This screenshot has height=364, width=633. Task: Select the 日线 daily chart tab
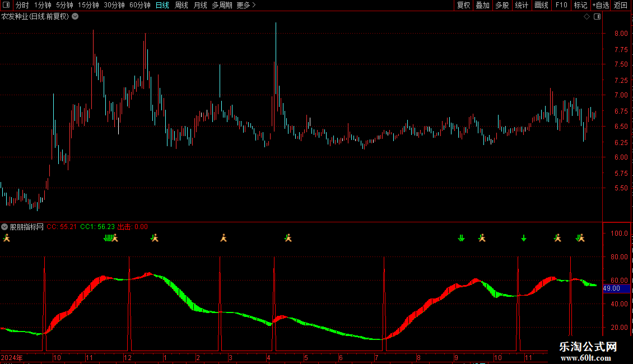[162, 5]
